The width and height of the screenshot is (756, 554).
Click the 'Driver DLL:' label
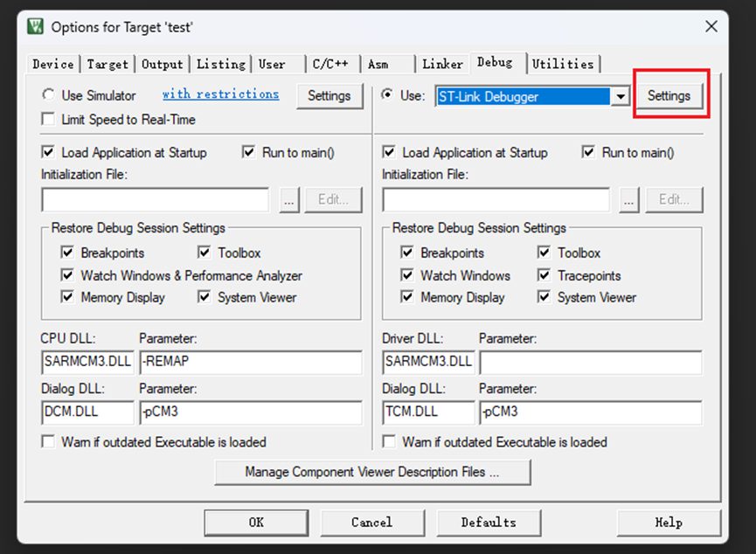click(x=413, y=338)
